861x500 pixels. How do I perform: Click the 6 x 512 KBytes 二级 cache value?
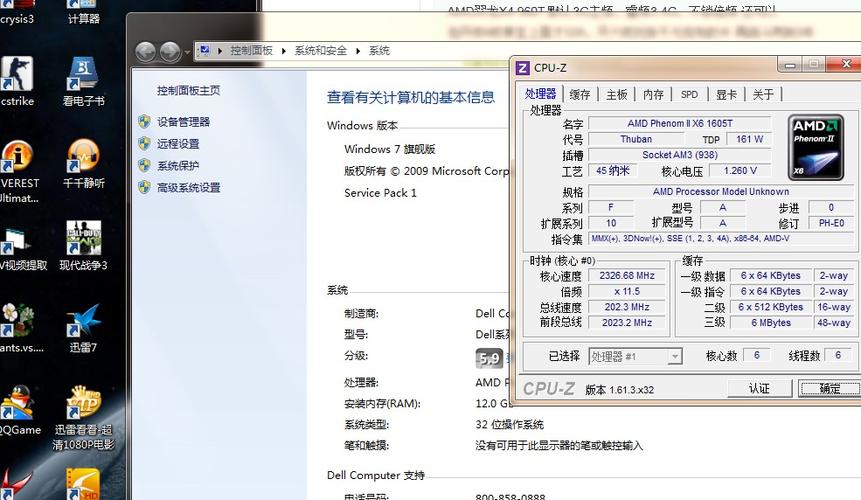[771, 307]
